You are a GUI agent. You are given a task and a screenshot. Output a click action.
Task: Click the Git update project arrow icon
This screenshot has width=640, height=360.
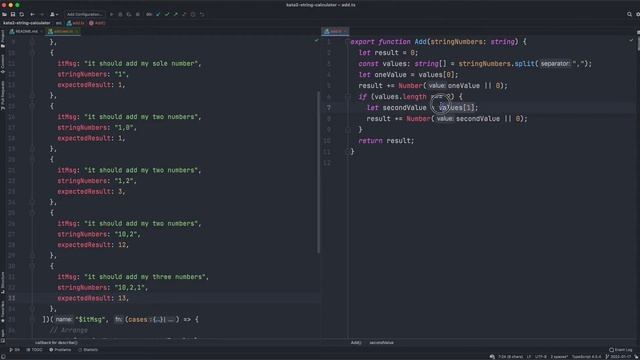click(158, 14)
